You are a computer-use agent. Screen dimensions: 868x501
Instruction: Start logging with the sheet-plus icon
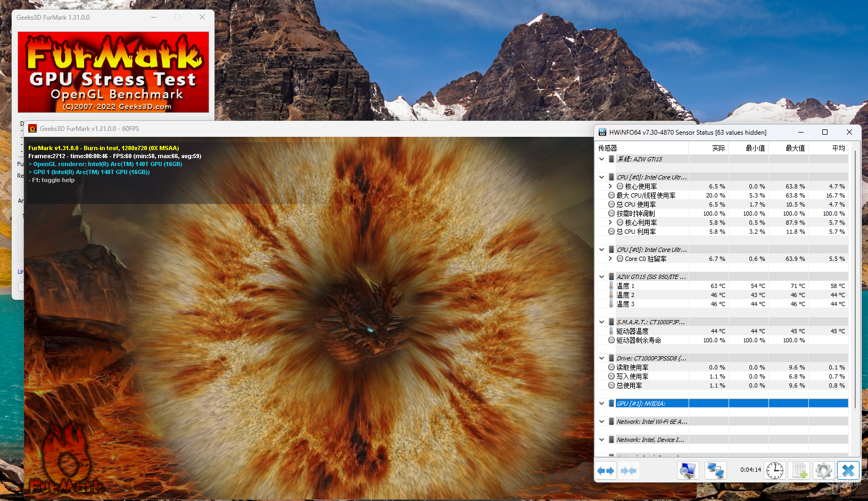tap(799, 471)
